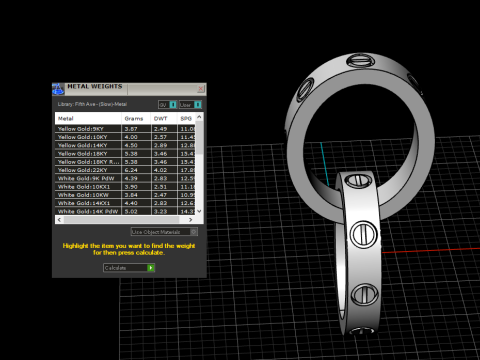Click the metal list scroll-down arrow
The width and height of the screenshot is (480, 360).
[199, 211]
